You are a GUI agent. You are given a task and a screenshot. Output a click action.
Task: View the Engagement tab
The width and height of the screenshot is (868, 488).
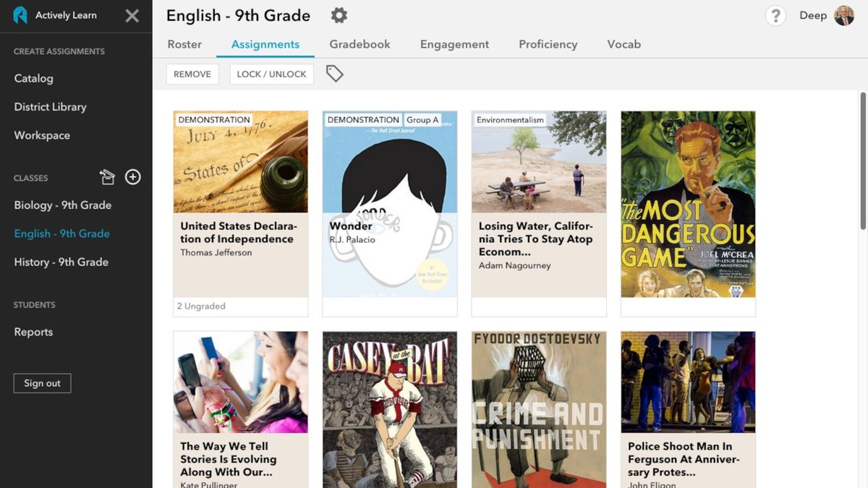[454, 44]
